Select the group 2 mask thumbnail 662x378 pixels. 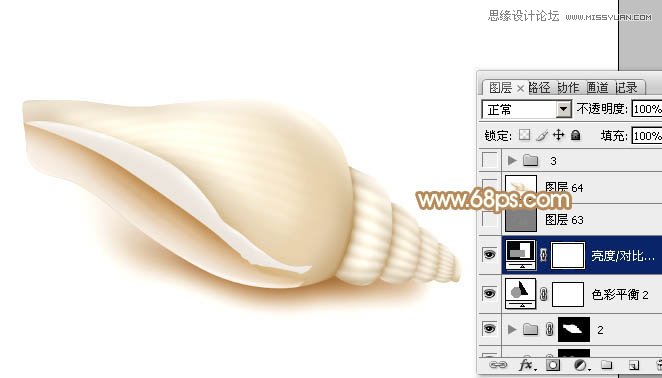574,329
